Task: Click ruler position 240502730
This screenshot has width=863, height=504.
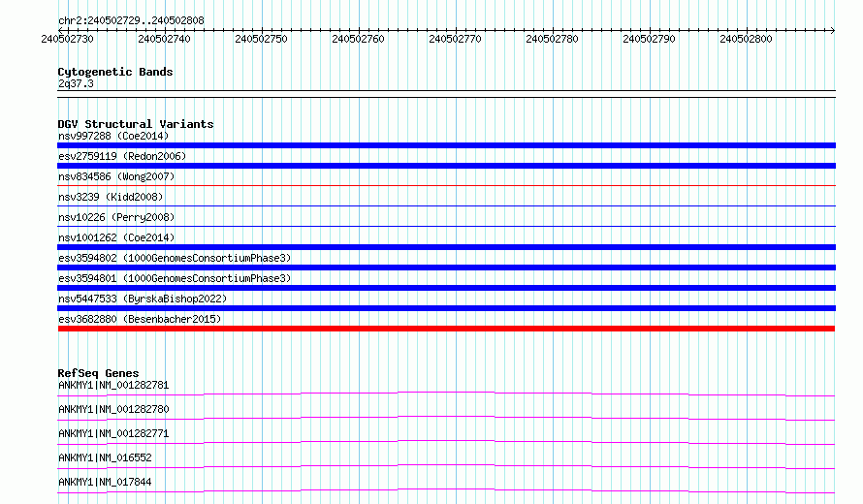Action: 67,39
